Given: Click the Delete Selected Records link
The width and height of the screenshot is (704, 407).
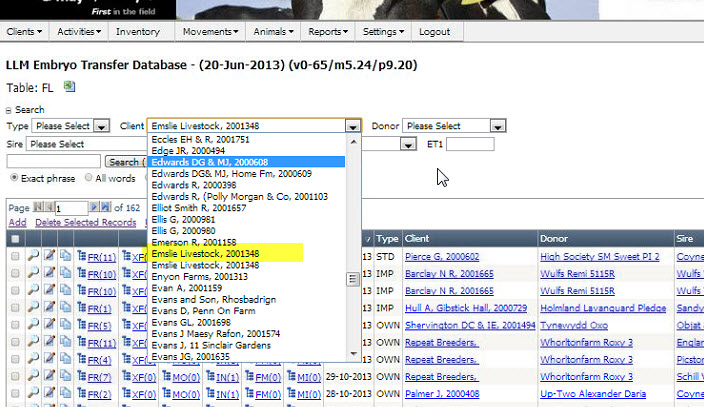Looking at the screenshot, I should pyautogui.click(x=85, y=222).
